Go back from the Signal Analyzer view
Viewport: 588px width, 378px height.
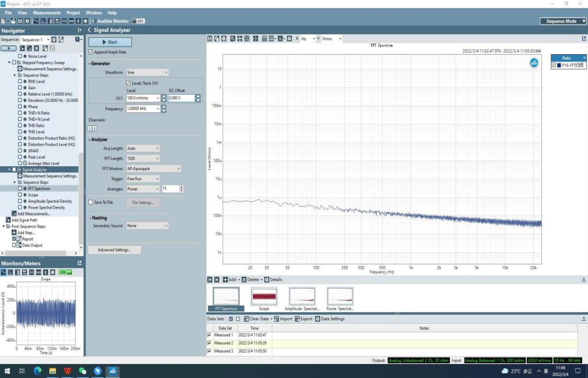tap(89, 30)
